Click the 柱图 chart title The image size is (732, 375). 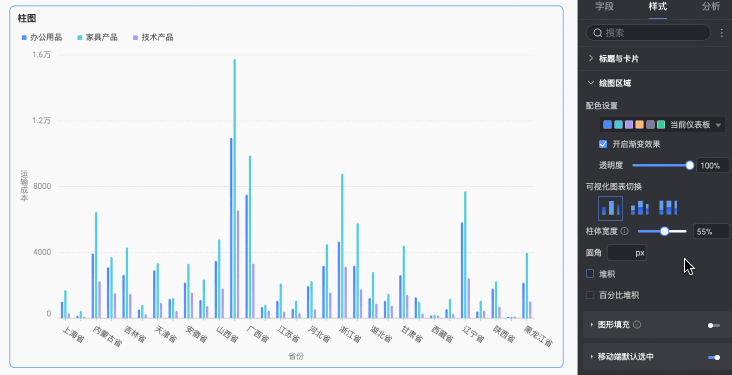(27, 18)
